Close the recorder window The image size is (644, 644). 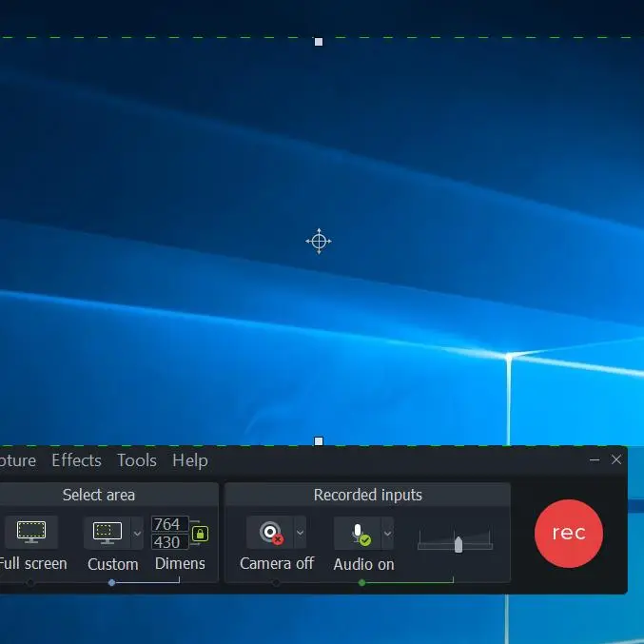616,459
